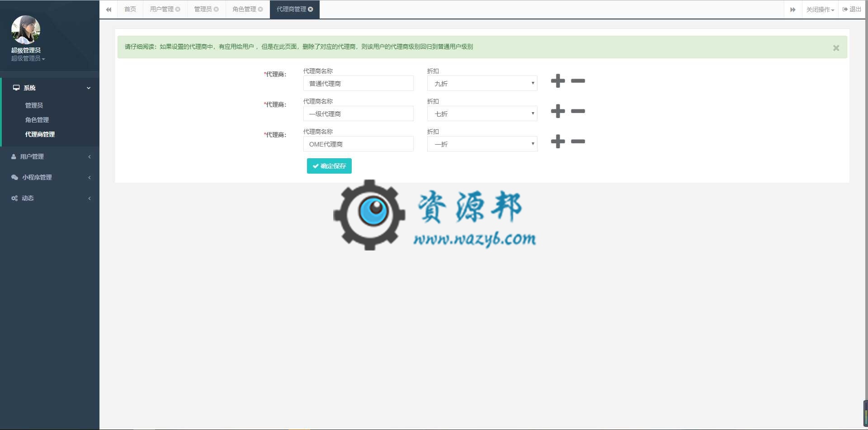Click the 普通代理商 name input field
The width and height of the screenshot is (868, 430).
(x=358, y=83)
